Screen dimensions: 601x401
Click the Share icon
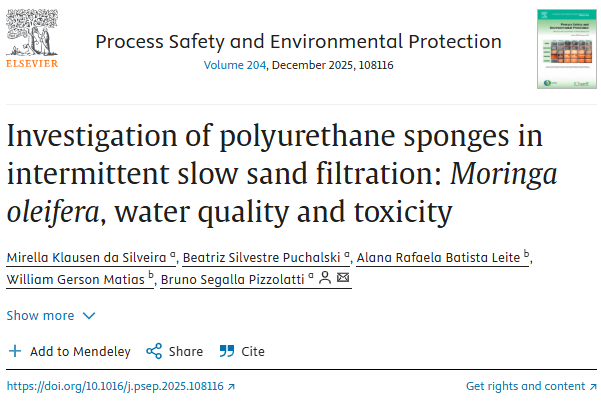pyautogui.click(x=154, y=351)
